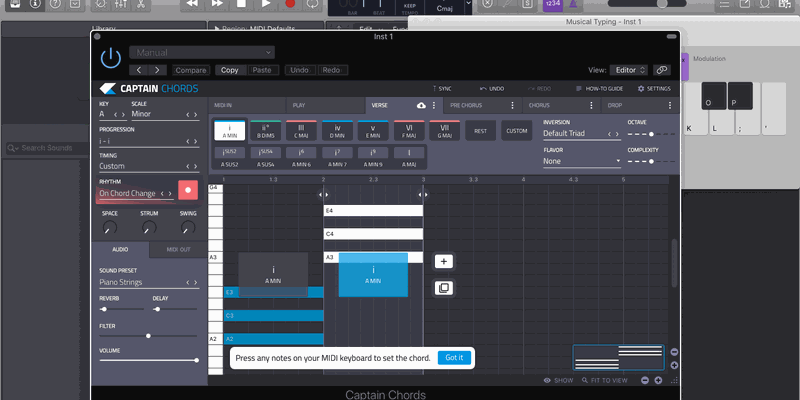Open the View Editor dropdown
The image size is (800, 400).
pos(628,70)
